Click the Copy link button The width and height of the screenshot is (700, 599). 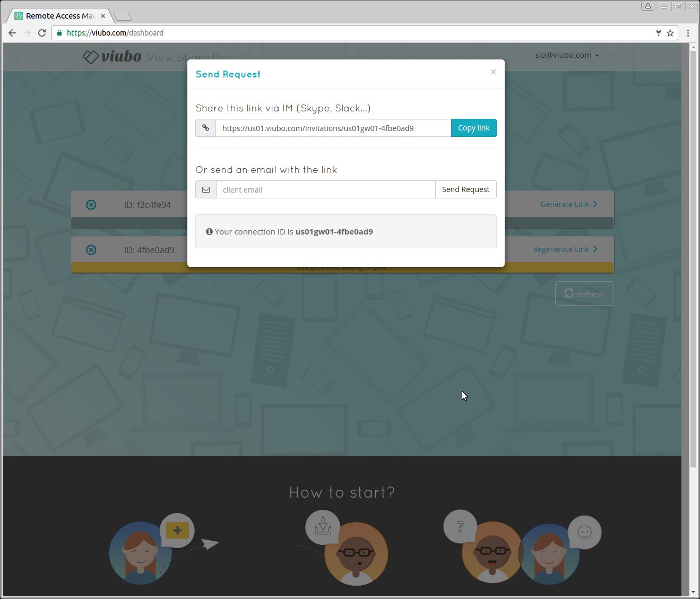click(474, 128)
